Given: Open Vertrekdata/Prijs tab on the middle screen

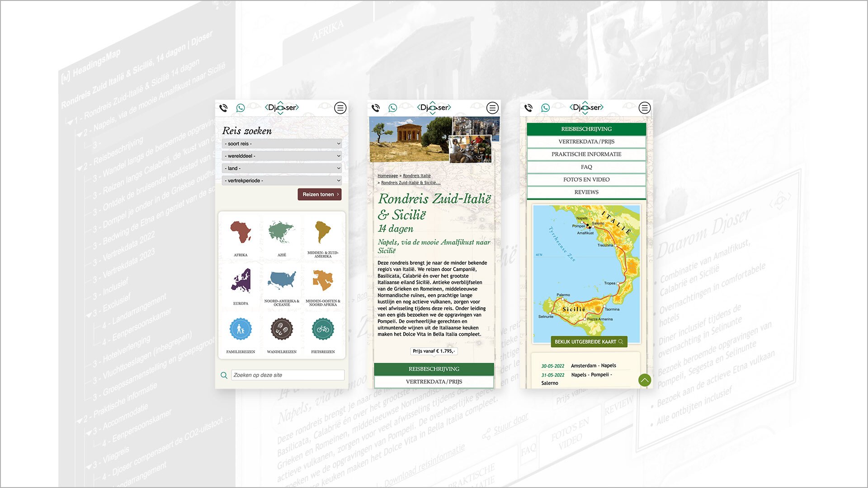Looking at the screenshot, I should (x=434, y=382).
